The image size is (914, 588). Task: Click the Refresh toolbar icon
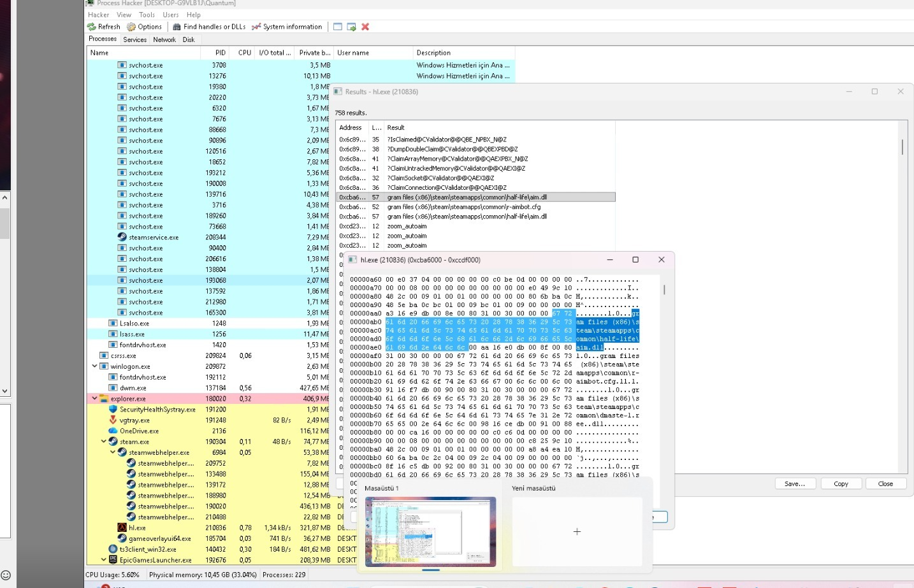[92, 27]
